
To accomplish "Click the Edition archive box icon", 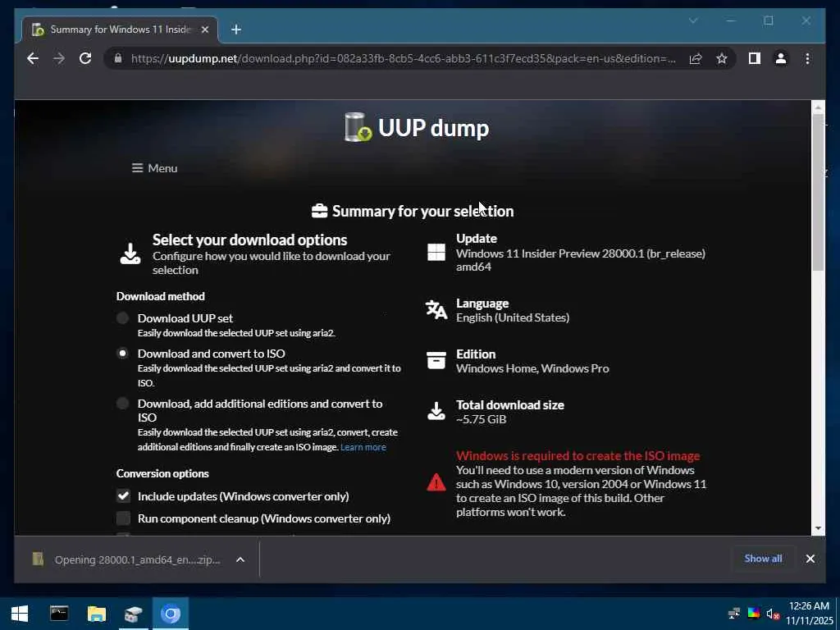I will (x=436, y=361).
